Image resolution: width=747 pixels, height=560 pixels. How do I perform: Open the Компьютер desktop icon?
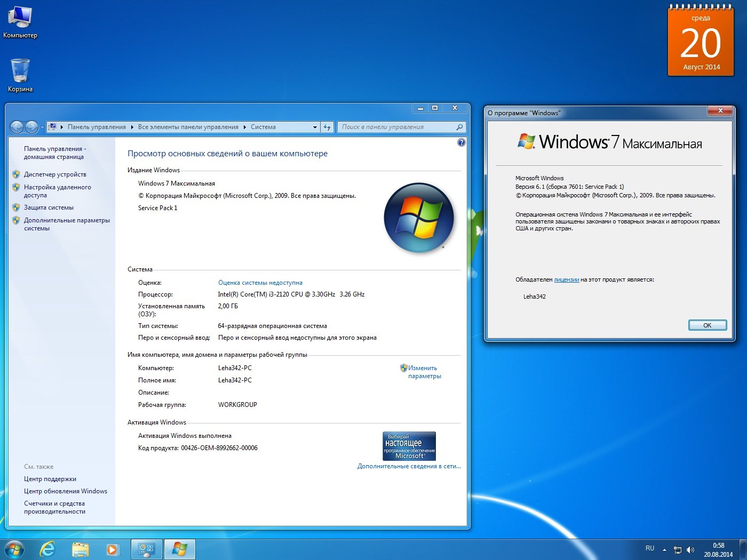(x=20, y=22)
